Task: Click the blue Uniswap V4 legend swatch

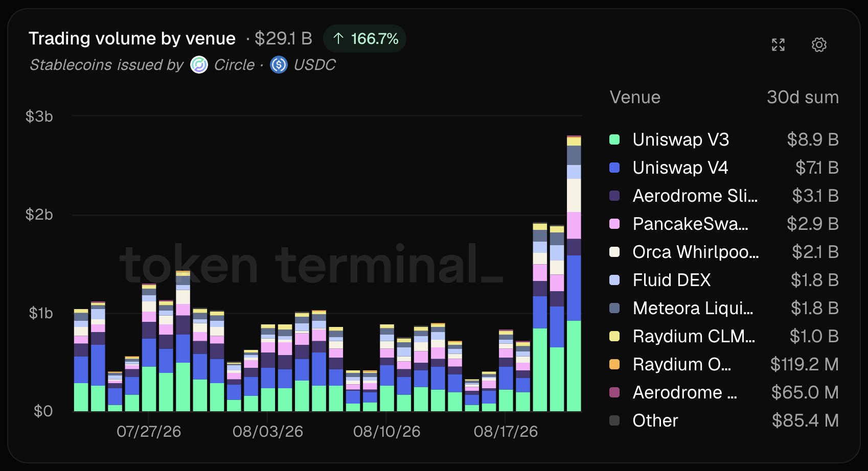Action: pos(614,168)
